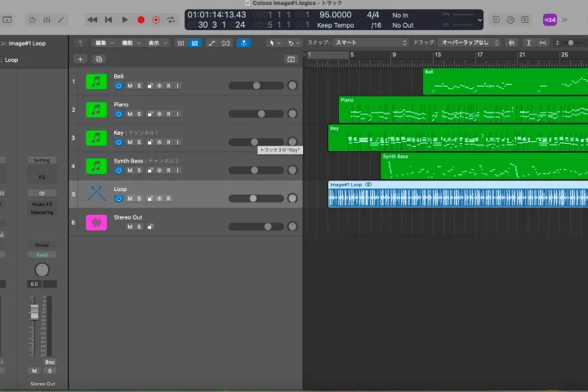This screenshot has height=392, width=588.
Task: Freeze the Loop track with the snowflake button
Action: (x=159, y=198)
